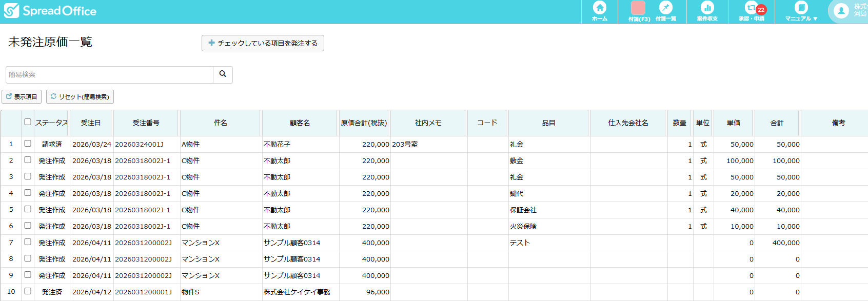Viewport: 868px width, 301px height.
Task: Click the 2026031200001J order number cell
Action: pos(146,292)
